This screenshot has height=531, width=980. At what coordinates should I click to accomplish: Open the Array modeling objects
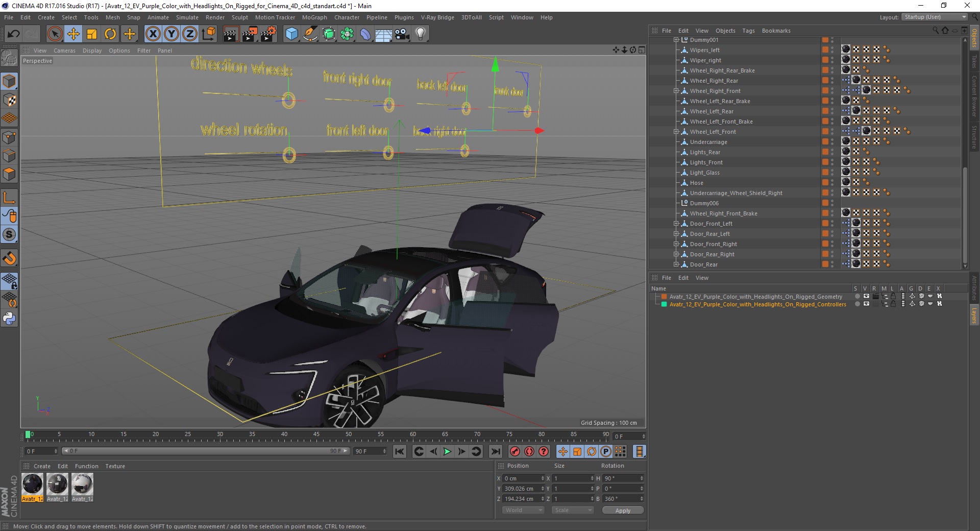pyautogui.click(x=347, y=34)
